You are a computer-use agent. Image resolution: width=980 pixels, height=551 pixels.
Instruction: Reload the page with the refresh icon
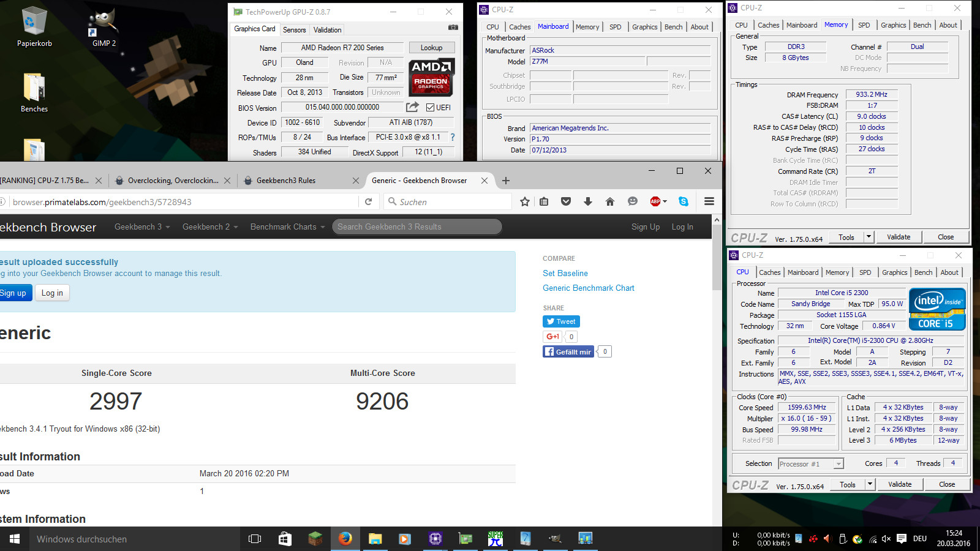coord(369,201)
